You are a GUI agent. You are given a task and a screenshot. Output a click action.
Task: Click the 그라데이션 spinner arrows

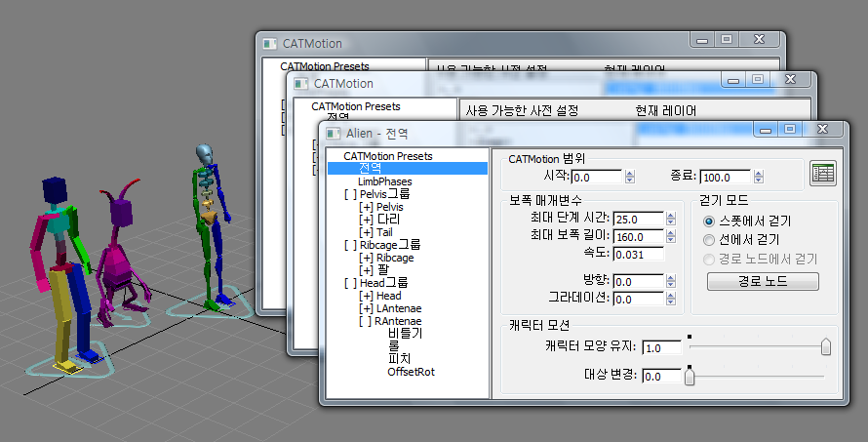(x=671, y=300)
